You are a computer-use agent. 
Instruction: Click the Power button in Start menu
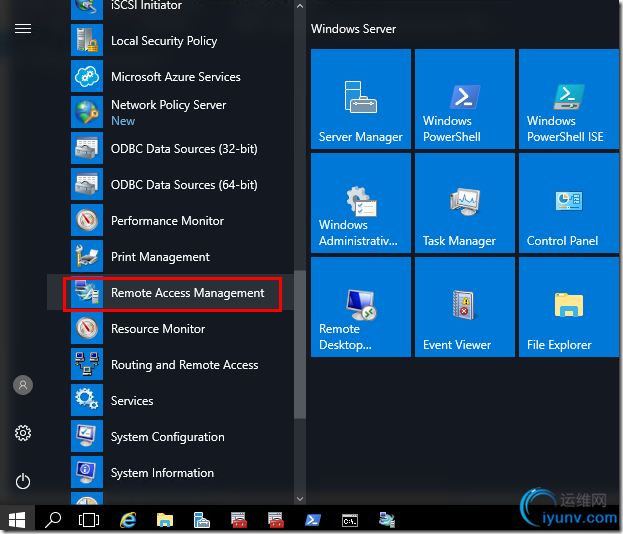pyautogui.click(x=23, y=481)
